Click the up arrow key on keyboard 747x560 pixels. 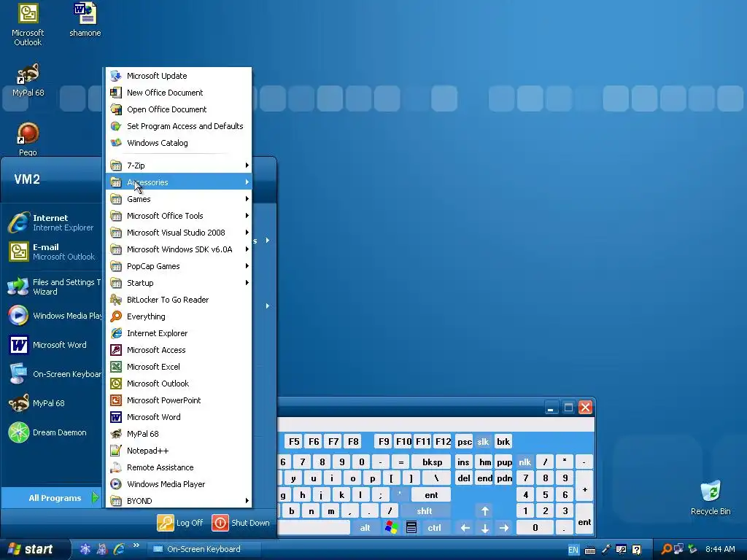pyautogui.click(x=485, y=511)
